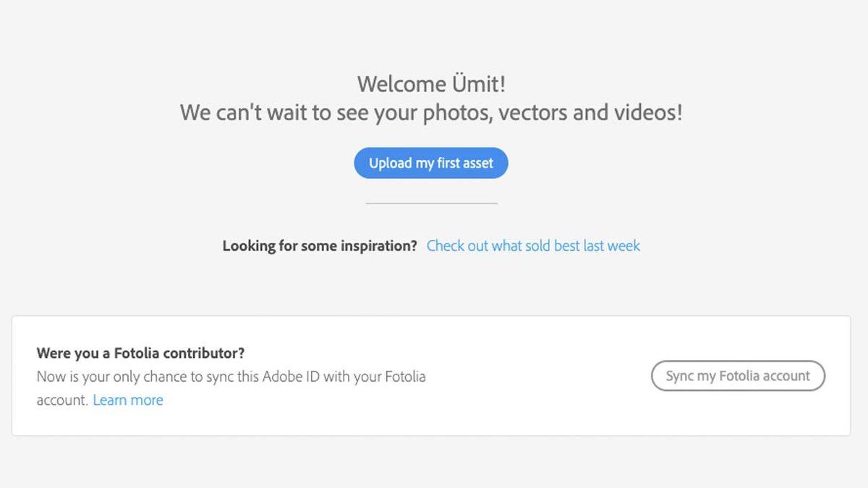868x488 pixels.
Task: Click the "Welcome Ümit!" heading
Action: click(431, 84)
